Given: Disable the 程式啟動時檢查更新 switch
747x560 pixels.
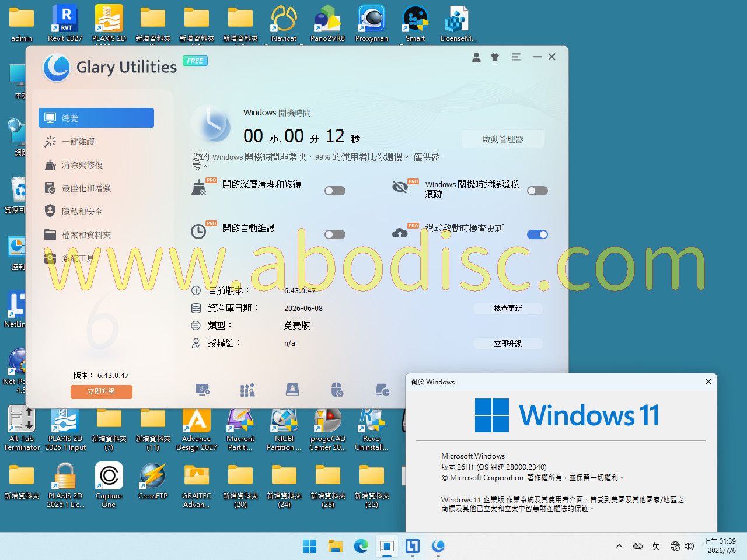Looking at the screenshot, I should coord(537,235).
